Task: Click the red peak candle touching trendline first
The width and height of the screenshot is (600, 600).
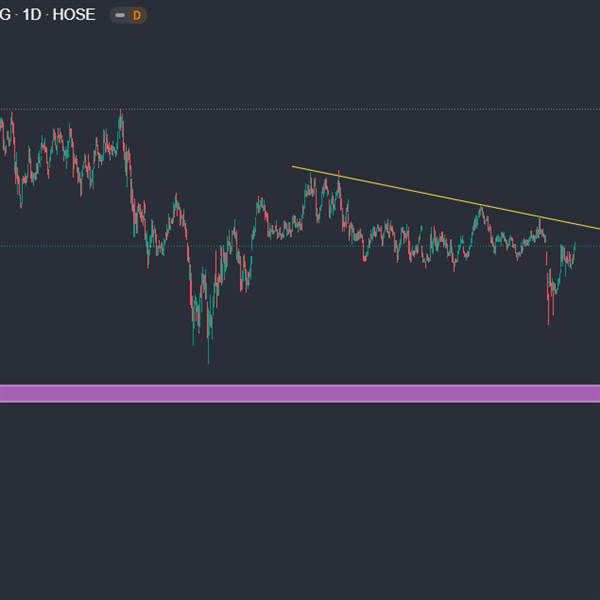Action: coord(339,178)
